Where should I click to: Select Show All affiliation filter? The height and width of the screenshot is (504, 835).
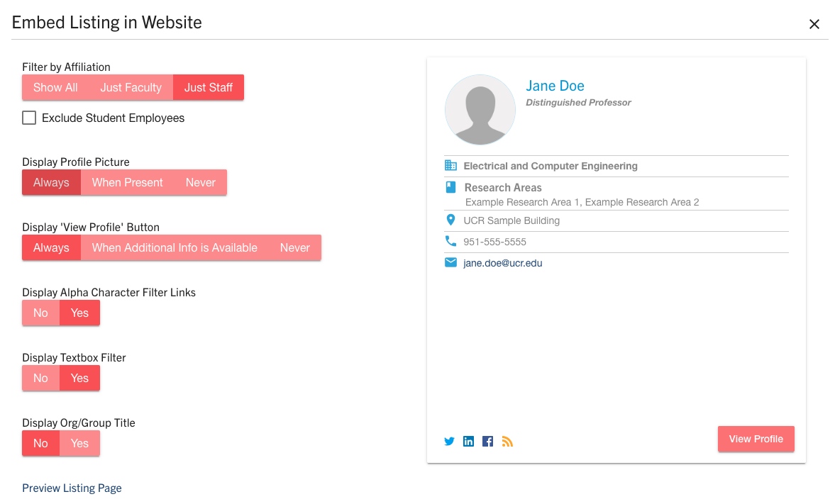55,88
